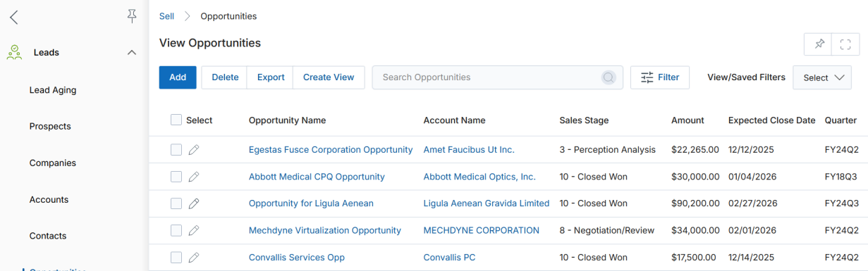Click 02/27/2026 close date cell
868x271 pixels.
[x=753, y=203]
